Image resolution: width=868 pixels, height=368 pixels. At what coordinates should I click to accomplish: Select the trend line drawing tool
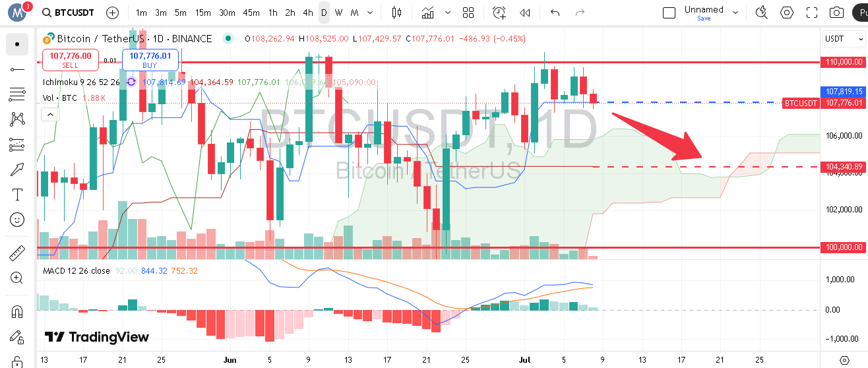pyautogui.click(x=17, y=69)
